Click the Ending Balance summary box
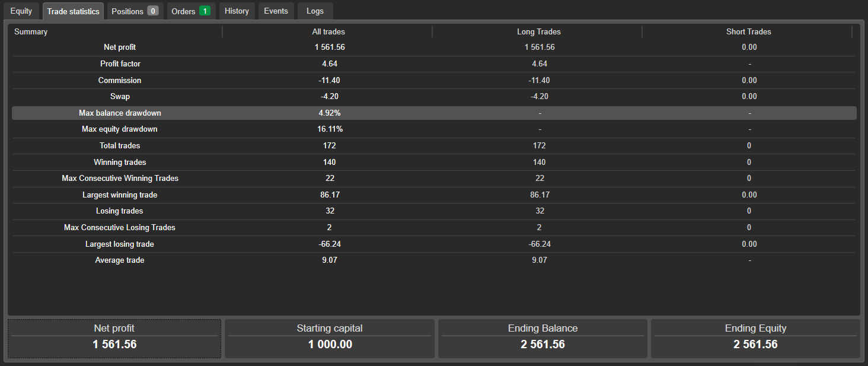Image resolution: width=868 pixels, height=366 pixels. pos(542,339)
